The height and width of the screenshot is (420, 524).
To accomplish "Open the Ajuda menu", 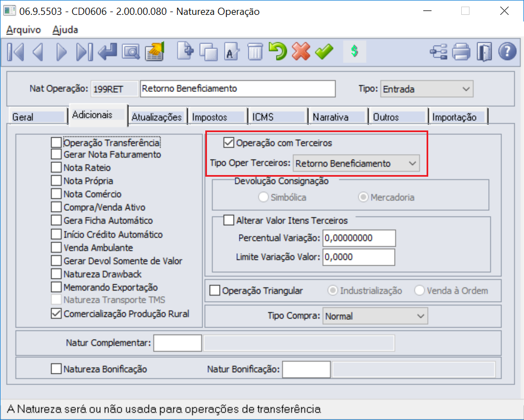I will click(x=65, y=30).
